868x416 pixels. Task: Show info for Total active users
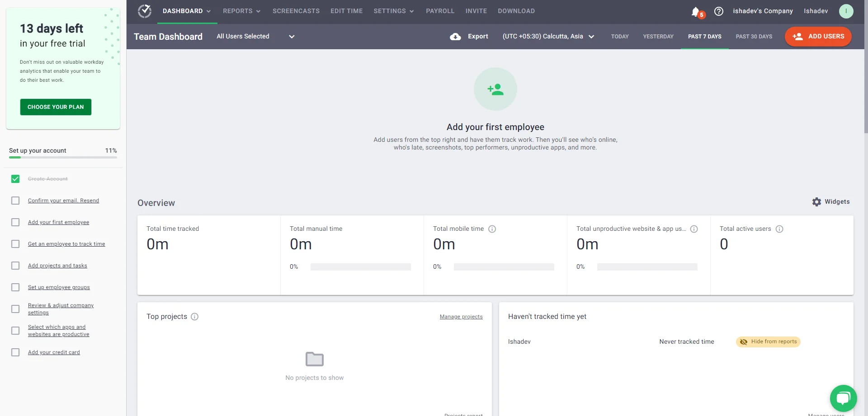[x=779, y=229]
